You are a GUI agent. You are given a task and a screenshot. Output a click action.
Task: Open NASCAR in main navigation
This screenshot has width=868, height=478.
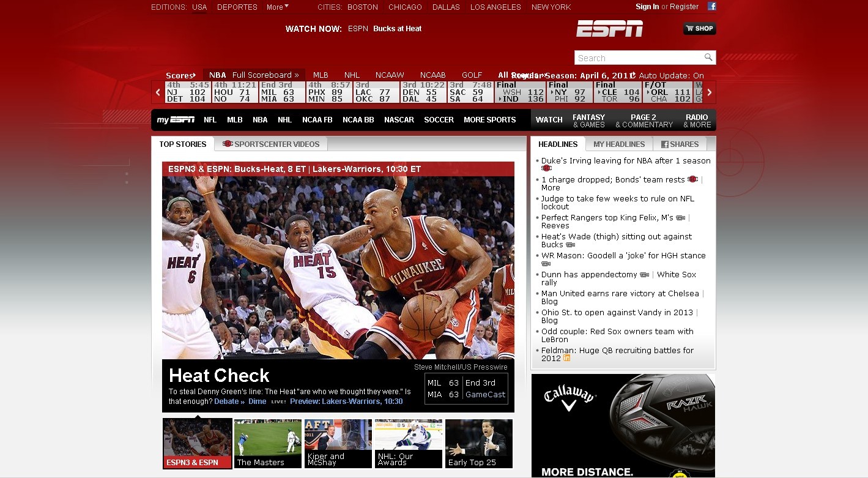(x=399, y=120)
